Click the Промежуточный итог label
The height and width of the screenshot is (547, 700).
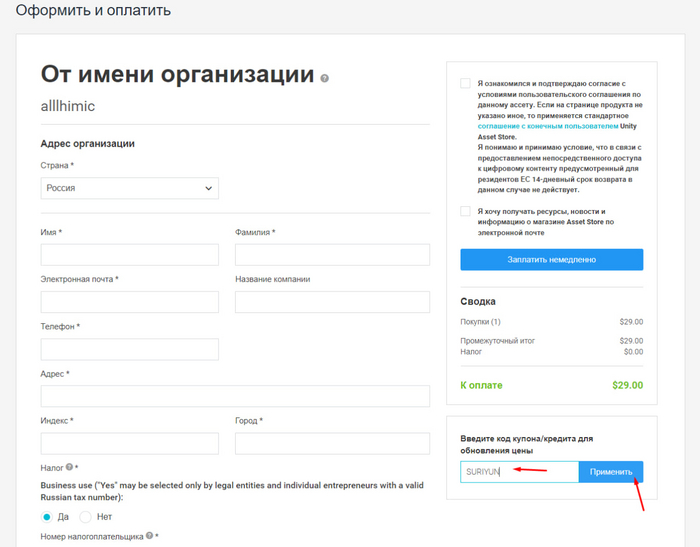(x=497, y=341)
